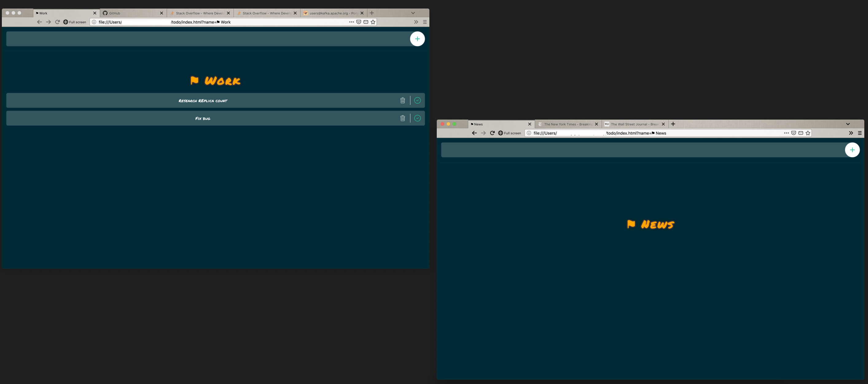This screenshot has height=384, width=868.
Task: Open hamburger menu in Work window
Action: coord(424,22)
